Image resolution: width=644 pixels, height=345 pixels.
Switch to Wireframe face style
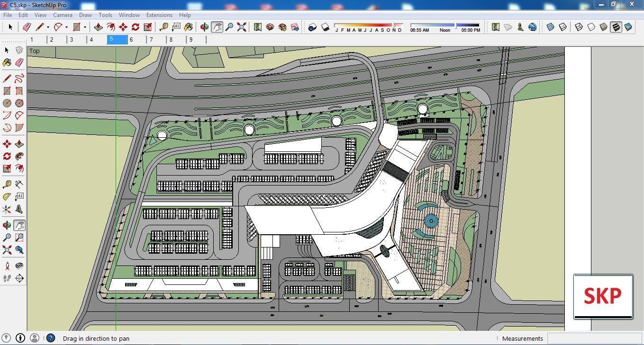(579, 27)
